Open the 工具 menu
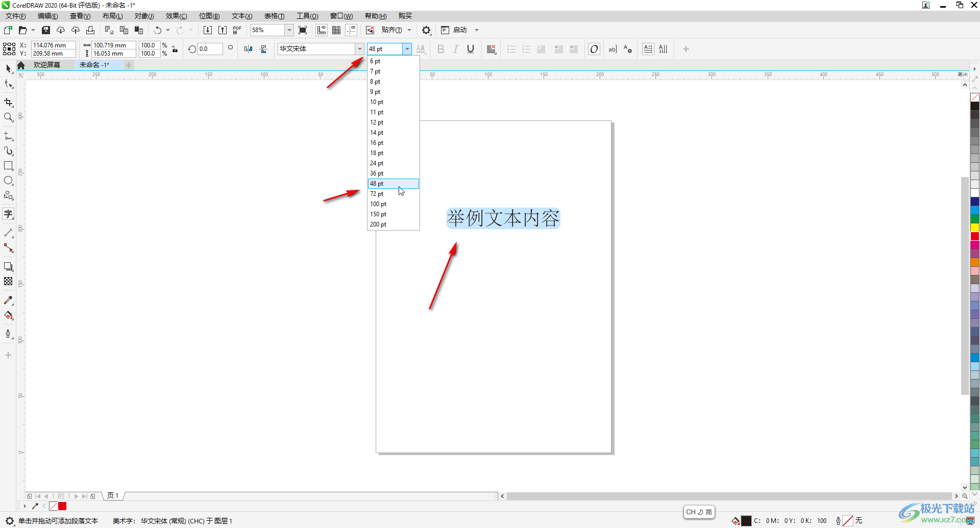Screen dimensions: 980x528 (307, 16)
